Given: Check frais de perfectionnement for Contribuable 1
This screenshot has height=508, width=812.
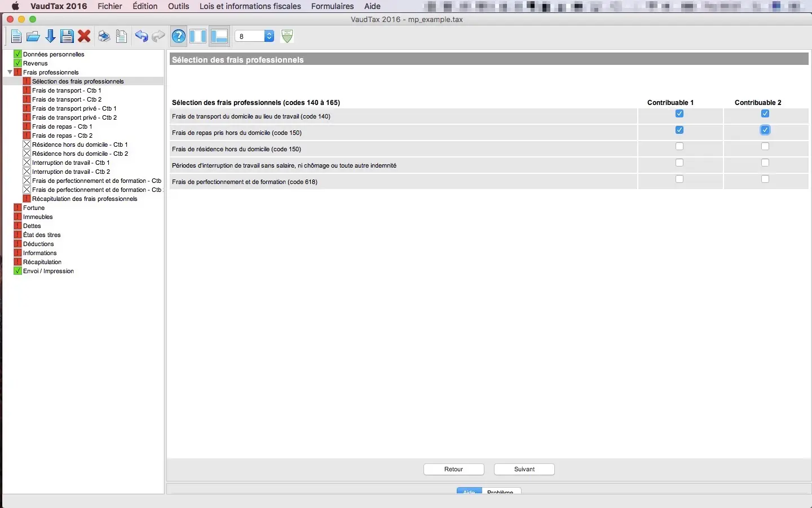Looking at the screenshot, I should [x=679, y=179].
